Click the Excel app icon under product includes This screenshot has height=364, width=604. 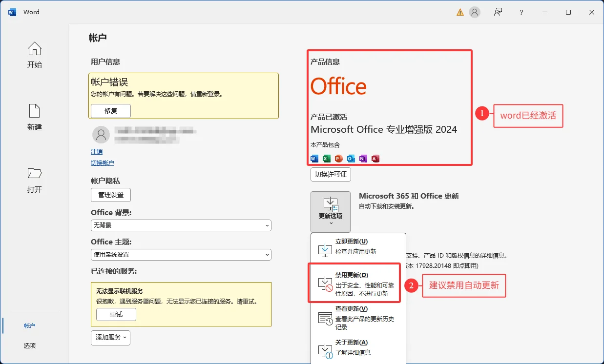327,159
